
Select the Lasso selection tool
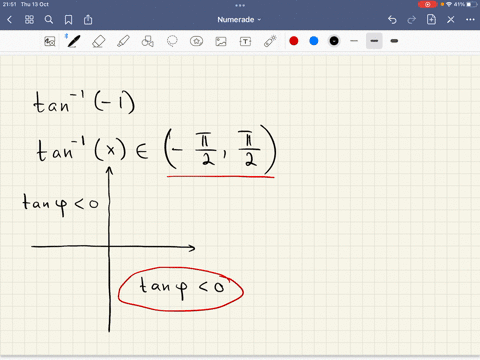[x=172, y=41]
